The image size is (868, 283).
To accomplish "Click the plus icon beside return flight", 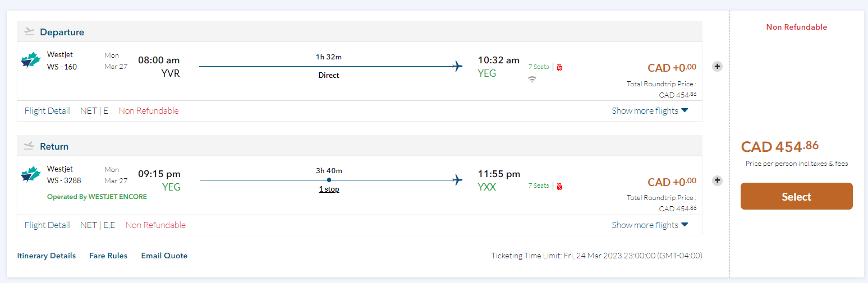I will 717,180.
